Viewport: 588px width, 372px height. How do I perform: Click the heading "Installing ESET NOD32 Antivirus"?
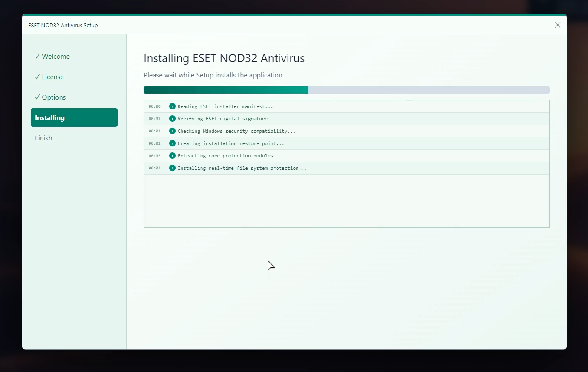coord(224,58)
